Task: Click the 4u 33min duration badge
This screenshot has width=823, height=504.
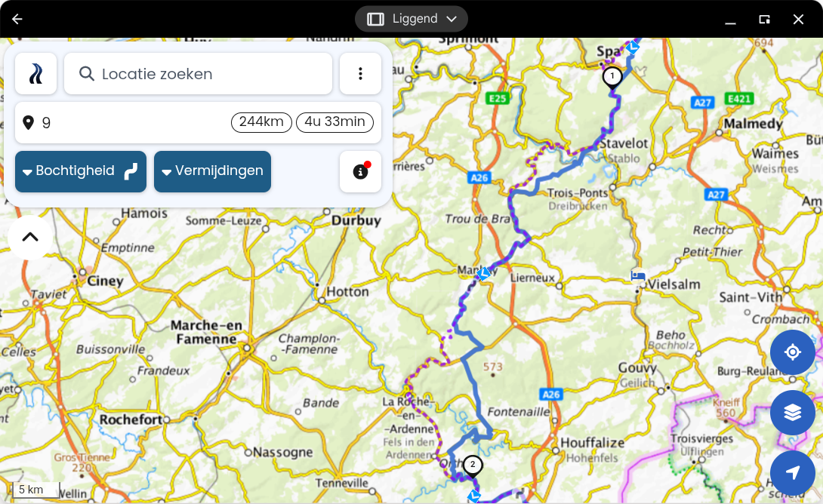Action: (x=335, y=121)
